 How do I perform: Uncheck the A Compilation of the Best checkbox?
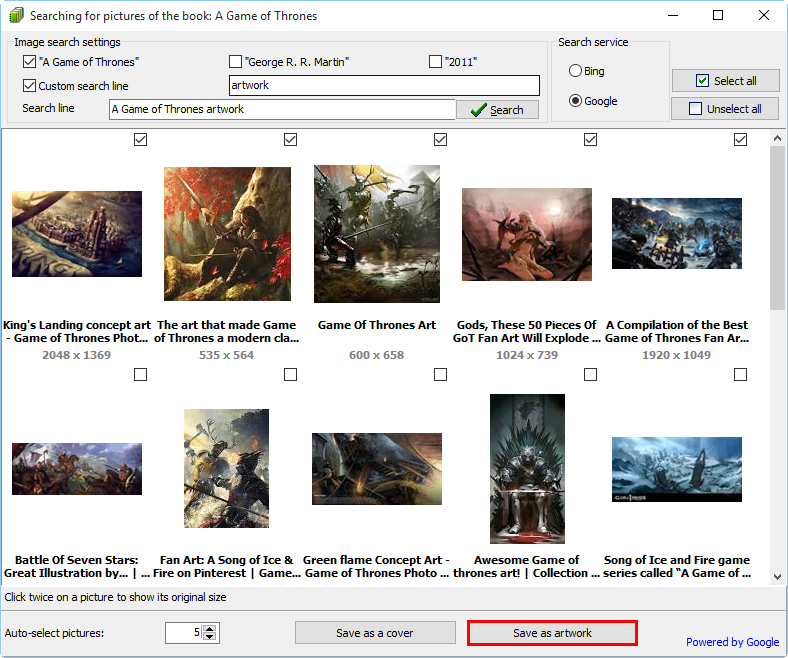[x=740, y=140]
